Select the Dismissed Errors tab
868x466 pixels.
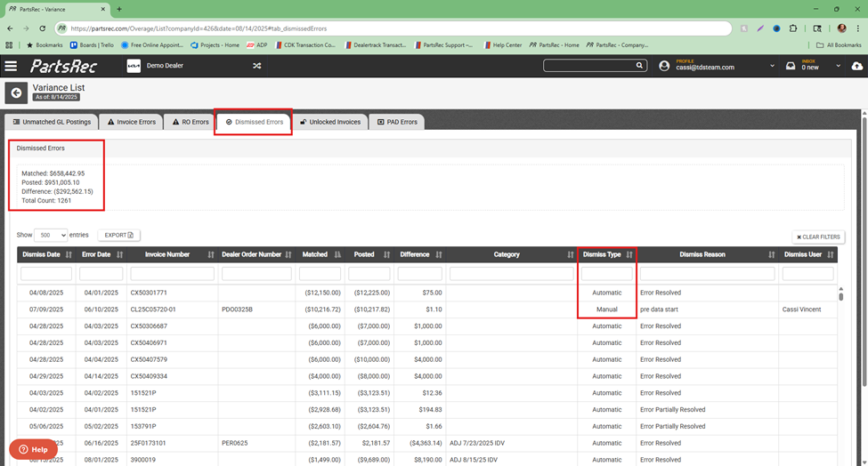coord(254,122)
